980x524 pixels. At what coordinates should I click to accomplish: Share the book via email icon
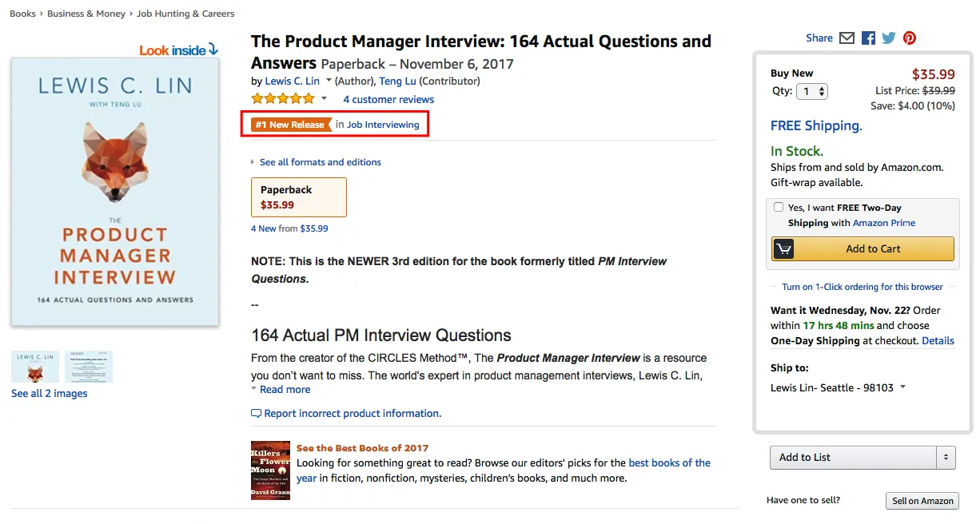tap(847, 38)
